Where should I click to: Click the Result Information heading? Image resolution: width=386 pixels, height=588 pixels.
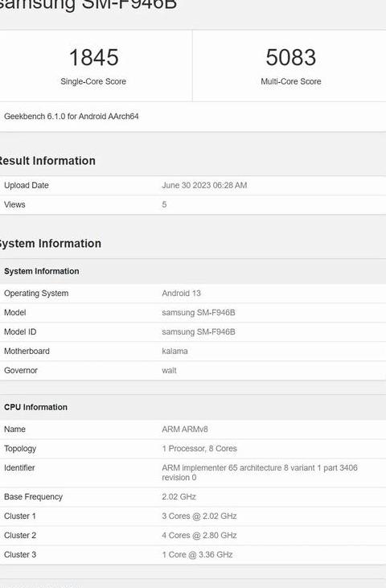tap(47, 161)
